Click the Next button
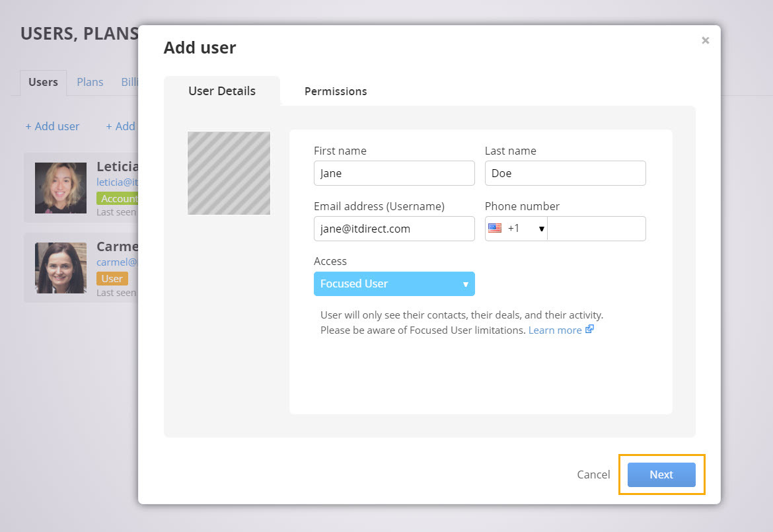 [661, 475]
